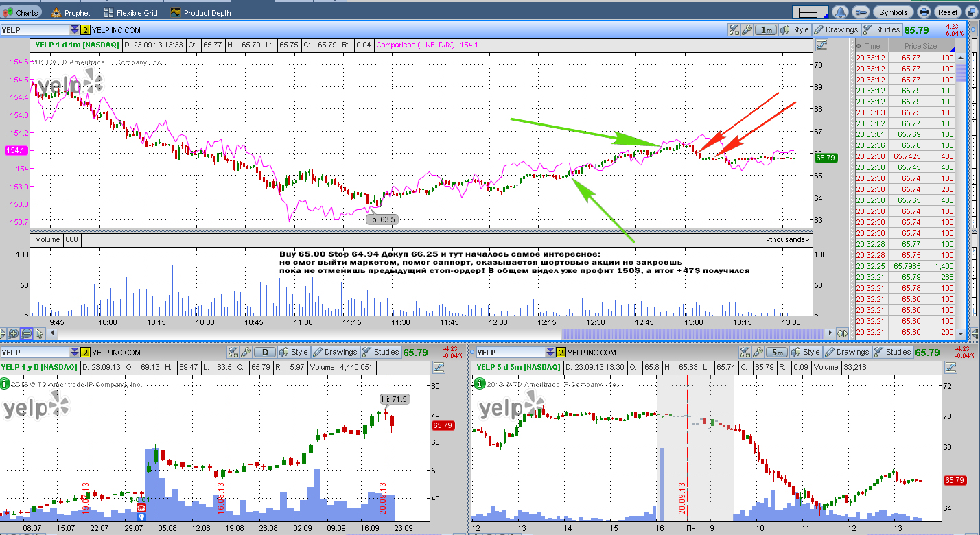The width and height of the screenshot is (980, 535).
Task: Click flask icon in 5m chart toolbar
Action: 745,352
